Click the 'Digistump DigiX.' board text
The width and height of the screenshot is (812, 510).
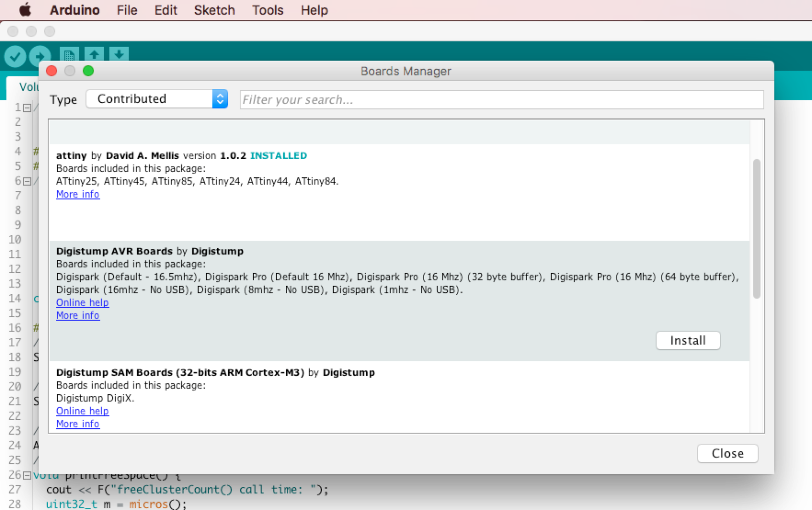95,398
